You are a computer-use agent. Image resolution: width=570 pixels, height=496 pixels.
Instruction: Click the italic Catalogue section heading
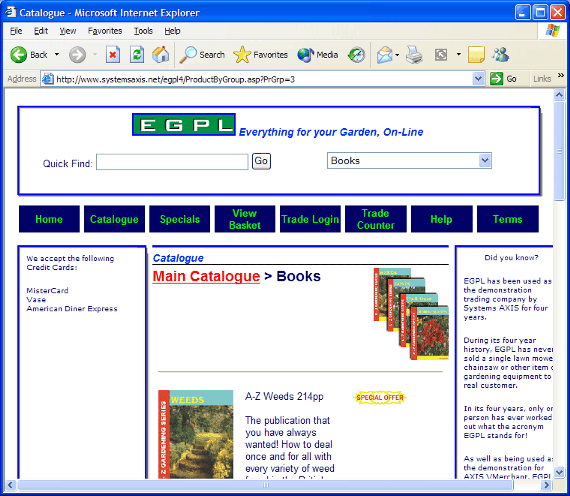coord(178,258)
